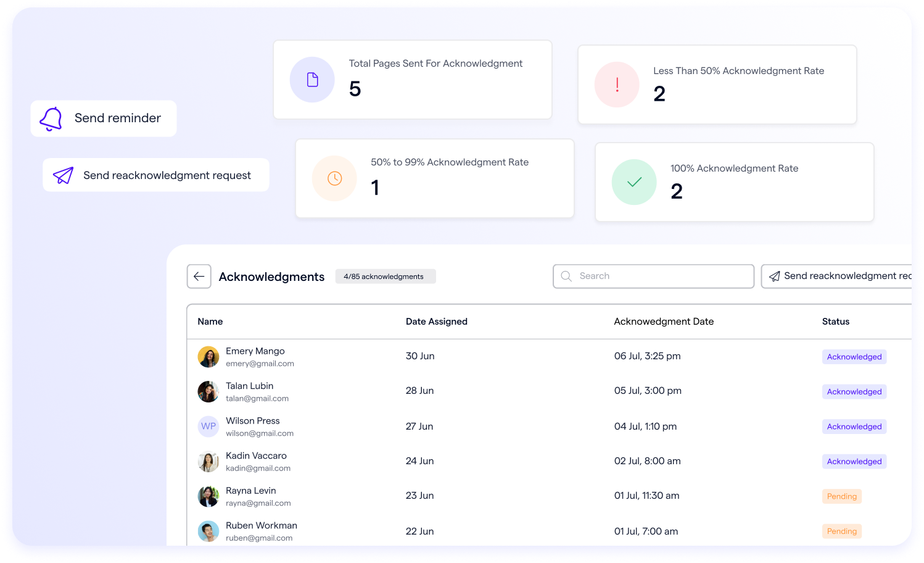Click the green checkmark icon
The height and width of the screenshot is (563, 924).
click(x=634, y=182)
